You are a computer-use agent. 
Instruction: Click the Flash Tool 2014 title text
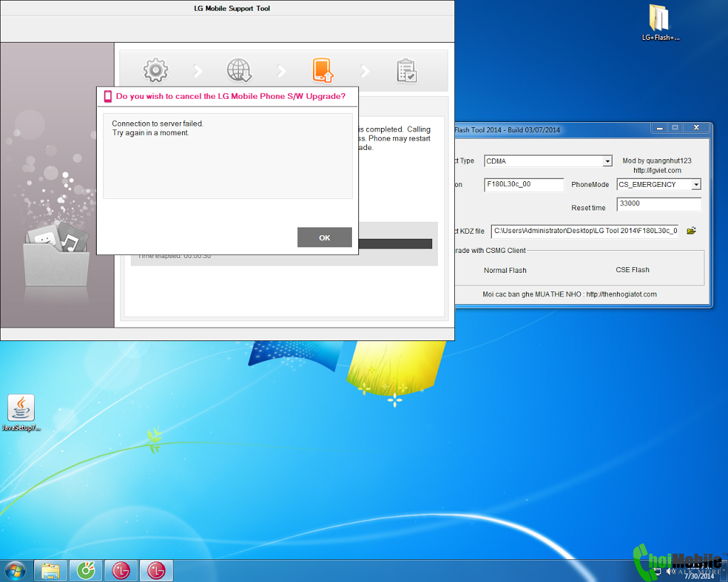[507, 130]
